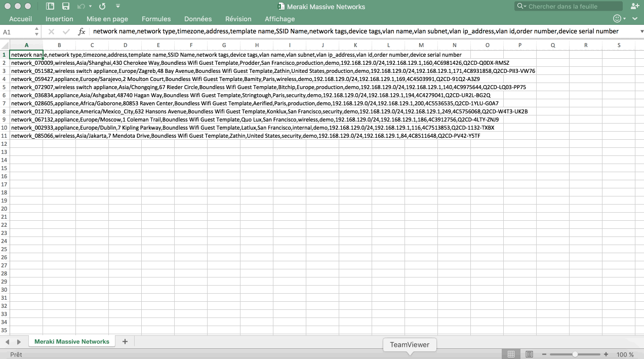This screenshot has width=644, height=359.
Task: Click the 100 % zoom level button
Action: pyautogui.click(x=625, y=354)
